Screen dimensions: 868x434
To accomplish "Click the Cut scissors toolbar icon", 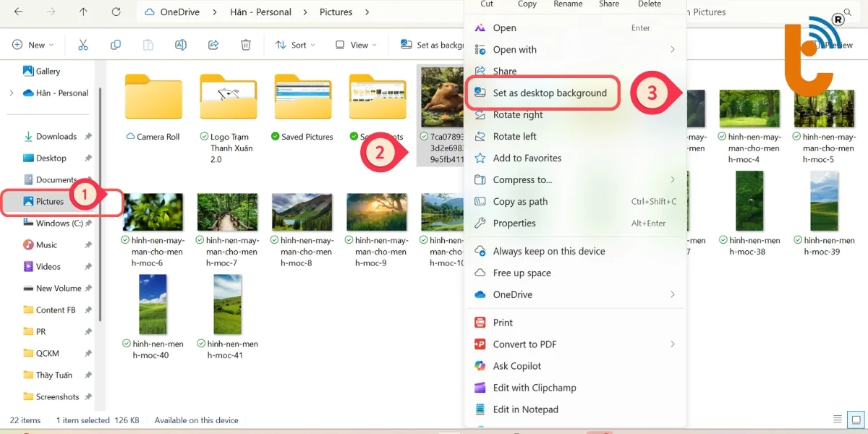I will click(x=83, y=45).
